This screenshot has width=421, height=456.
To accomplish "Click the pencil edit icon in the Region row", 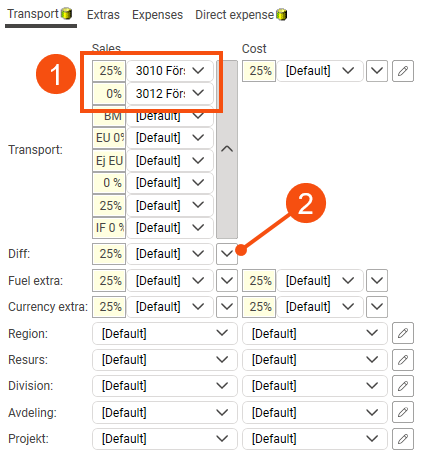I will coord(403,333).
